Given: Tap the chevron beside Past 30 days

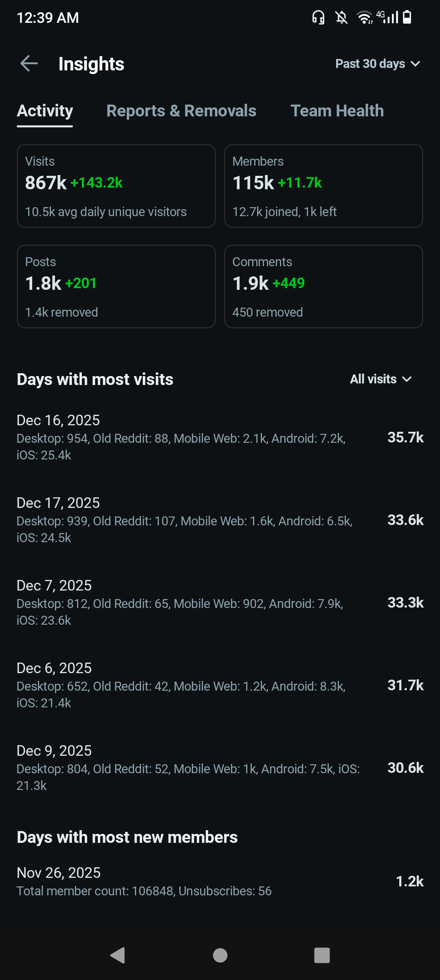Looking at the screenshot, I should 416,64.
